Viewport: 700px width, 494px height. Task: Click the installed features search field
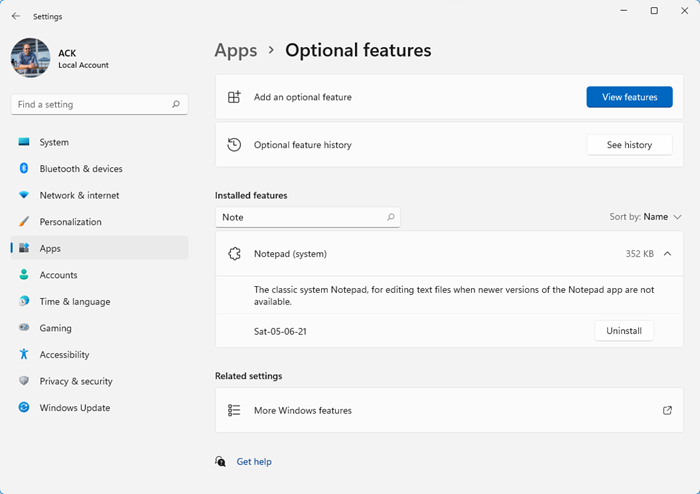coord(308,217)
